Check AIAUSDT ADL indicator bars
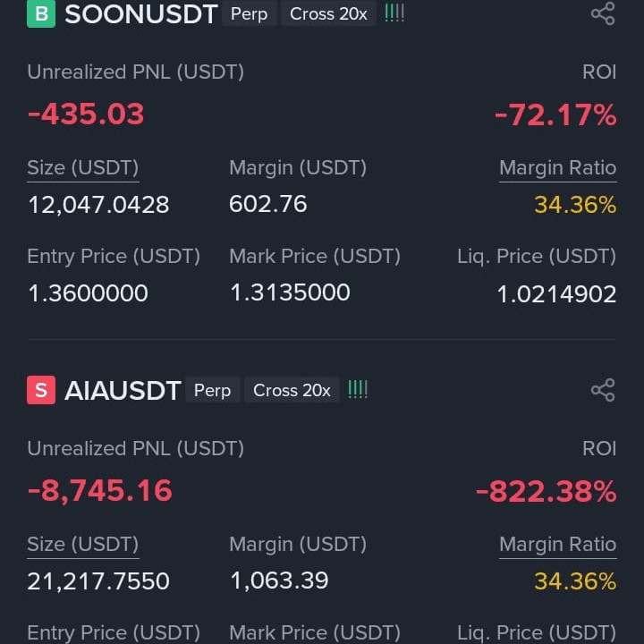The width and height of the screenshot is (644, 644). tap(358, 389)
